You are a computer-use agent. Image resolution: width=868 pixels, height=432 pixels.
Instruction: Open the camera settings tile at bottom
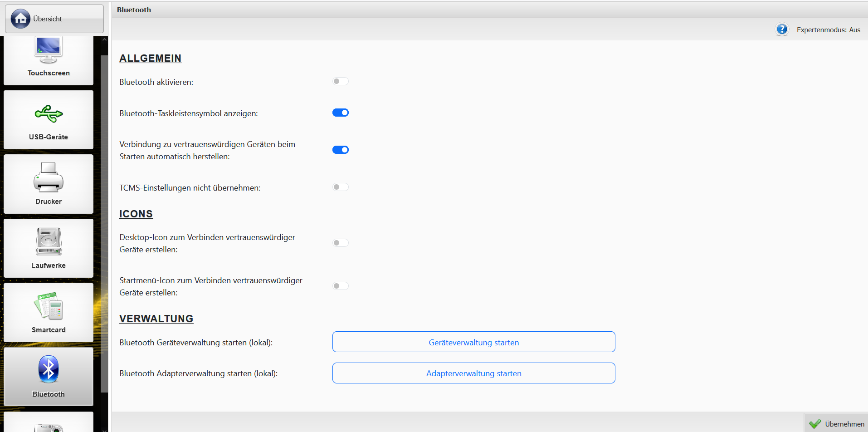(x=49, y=422)
